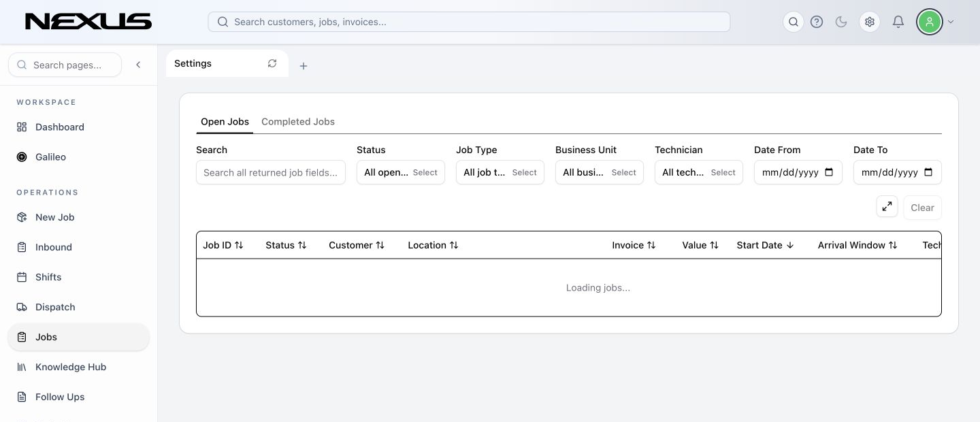Click the Galileo icon in sidebar
This screenshot has height=422, width=980.
(x=22, y=157)
